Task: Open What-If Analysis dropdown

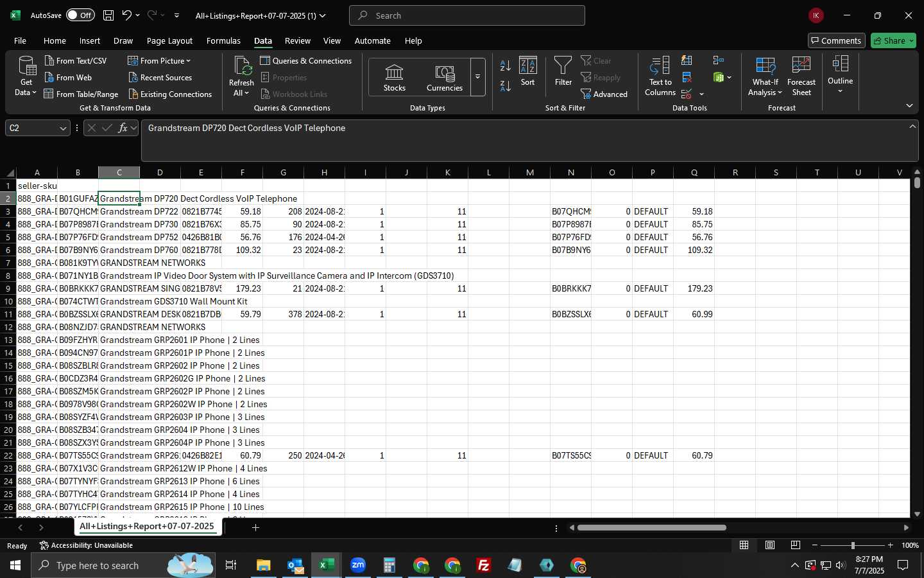Action: tap(765, 76)
